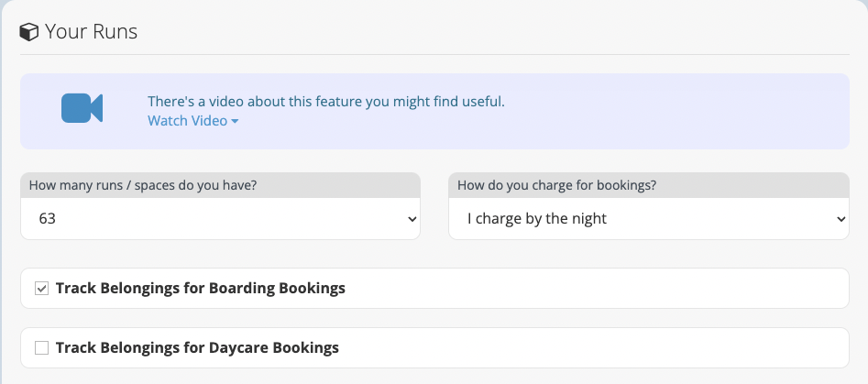The image size is (868, 384).
Task: Click the blue video camera icon
Action: [x=82, y=108]
